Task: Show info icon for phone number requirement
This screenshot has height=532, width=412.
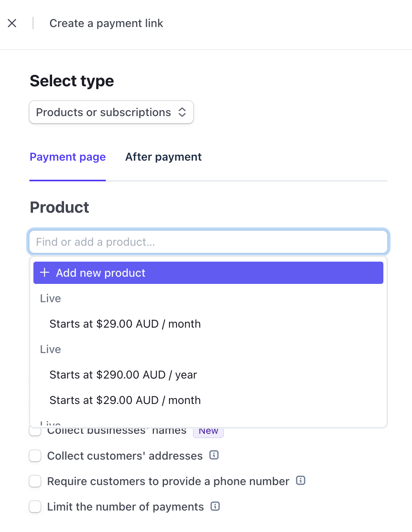Action: tap(301, 481)
